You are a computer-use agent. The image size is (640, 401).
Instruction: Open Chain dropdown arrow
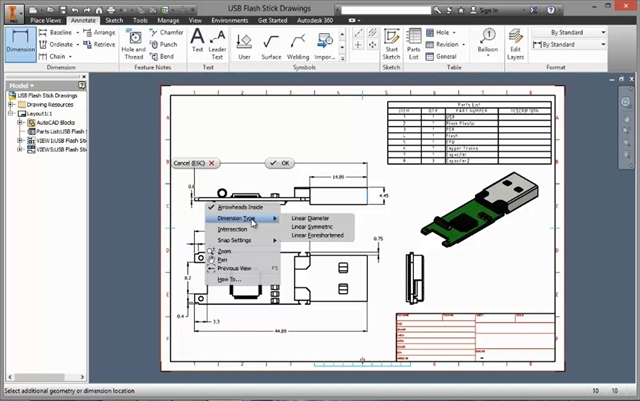70,57
